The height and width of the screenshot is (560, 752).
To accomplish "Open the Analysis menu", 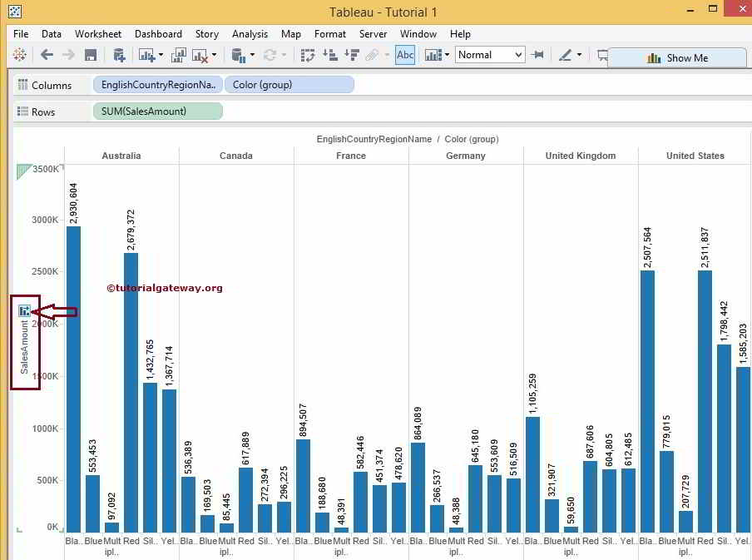I will click(x=250, y=34).
